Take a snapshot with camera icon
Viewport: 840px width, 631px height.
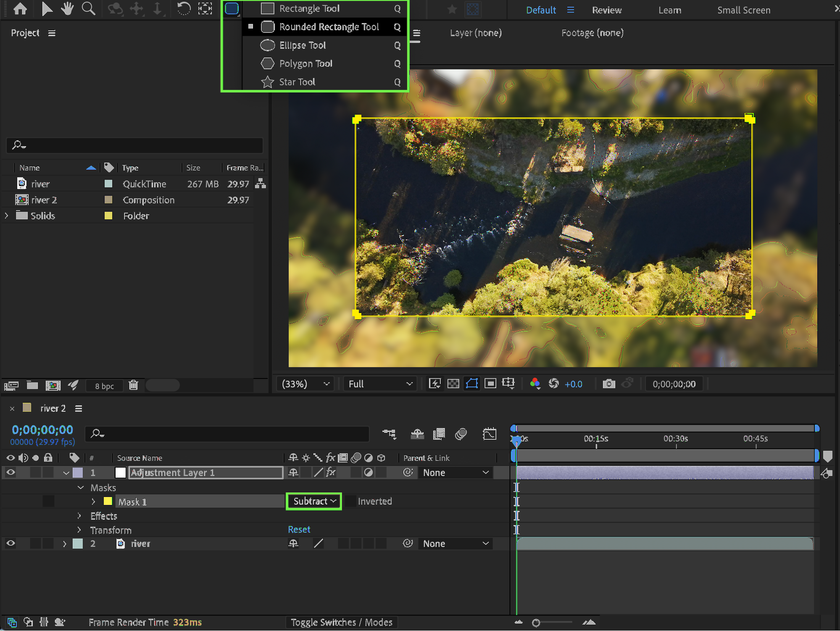tap(608, 384)
